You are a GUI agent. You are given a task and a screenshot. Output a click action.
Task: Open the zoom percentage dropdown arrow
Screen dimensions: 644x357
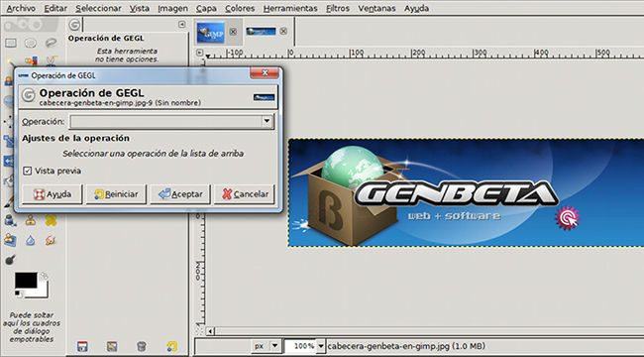[321, 346]
